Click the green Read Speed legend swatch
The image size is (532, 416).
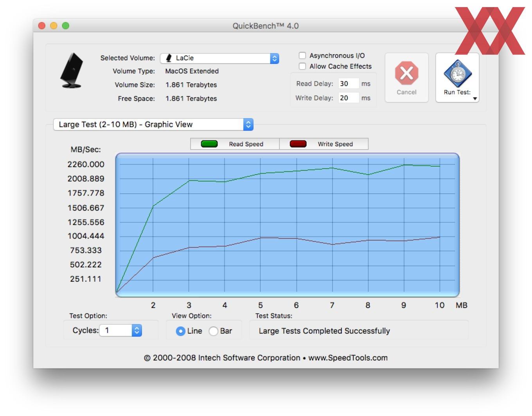(209, 144)
